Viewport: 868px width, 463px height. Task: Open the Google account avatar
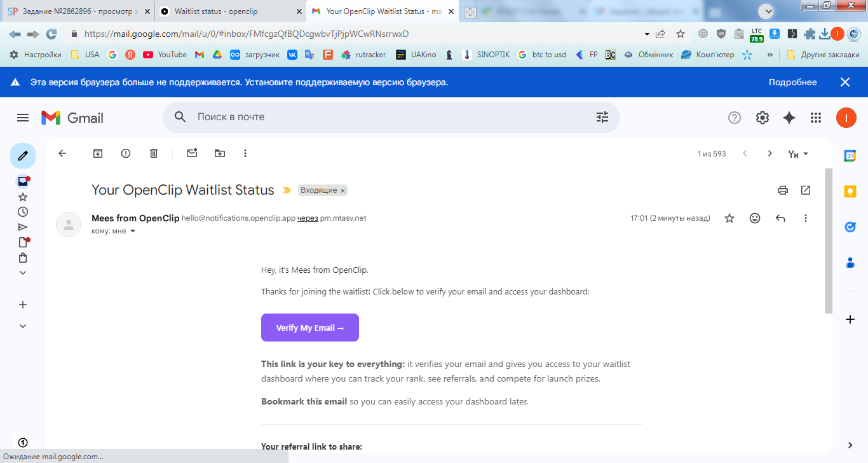(846, 118)
